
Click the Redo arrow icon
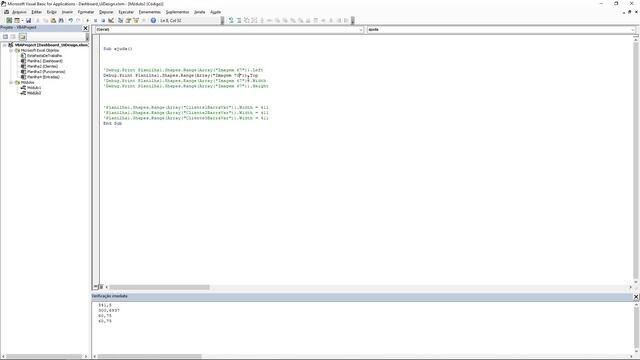78,20
